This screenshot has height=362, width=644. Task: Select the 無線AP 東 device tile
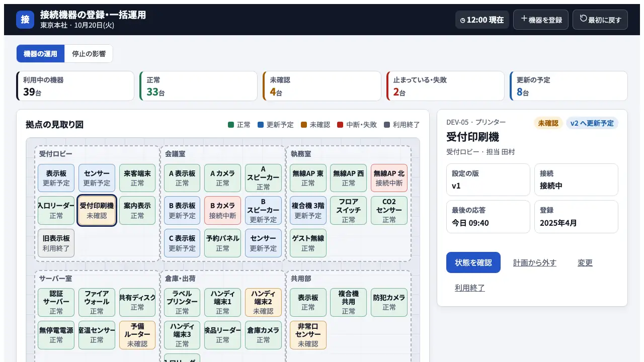308,178
